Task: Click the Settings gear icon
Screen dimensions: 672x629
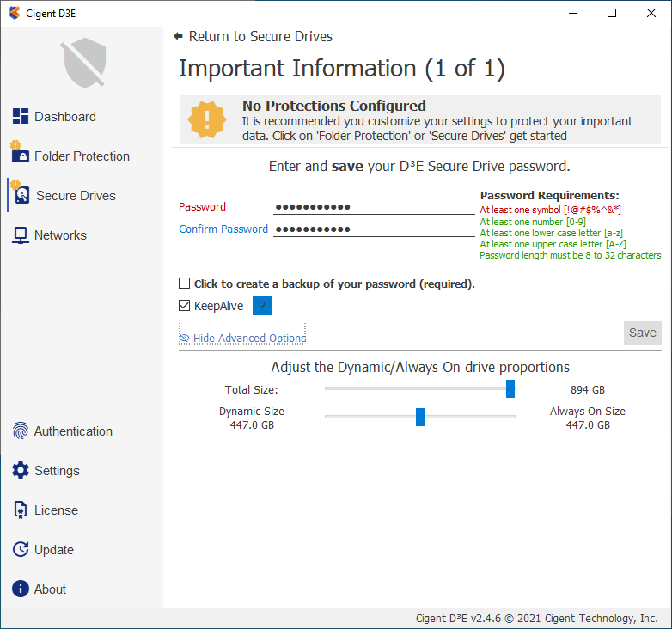Action: point(21,470)
